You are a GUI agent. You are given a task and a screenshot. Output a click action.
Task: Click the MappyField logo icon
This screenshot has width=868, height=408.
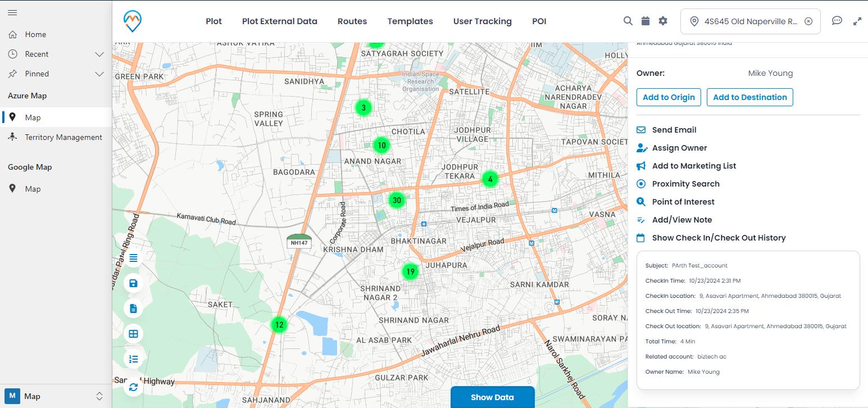pyautogui.click(x=133, y=21)
